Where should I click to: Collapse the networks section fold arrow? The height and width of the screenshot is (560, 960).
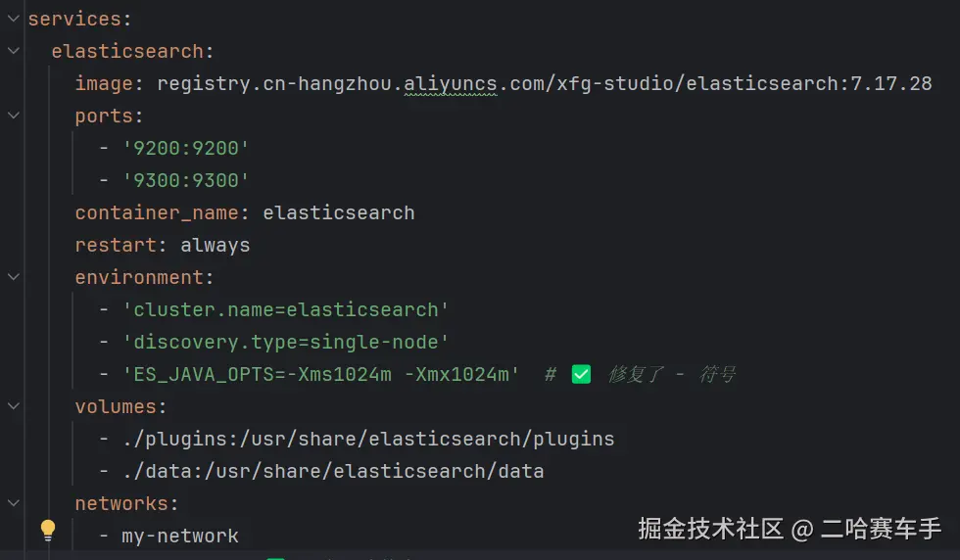click(x=13, y=503)
